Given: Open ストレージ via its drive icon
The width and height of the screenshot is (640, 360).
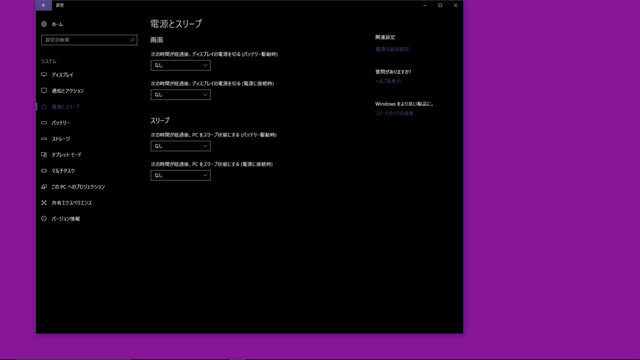Looking at the screenshot, I should [x=44, y=139].
